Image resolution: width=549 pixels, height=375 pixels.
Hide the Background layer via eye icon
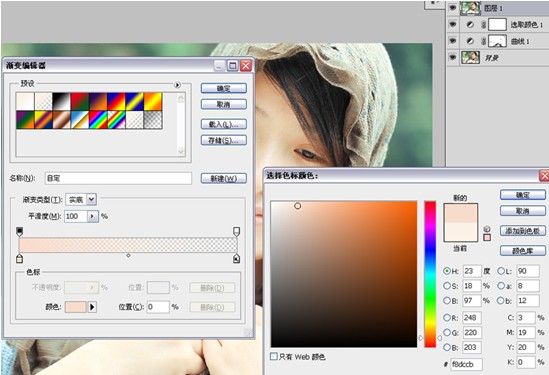[x=453, y=57]
